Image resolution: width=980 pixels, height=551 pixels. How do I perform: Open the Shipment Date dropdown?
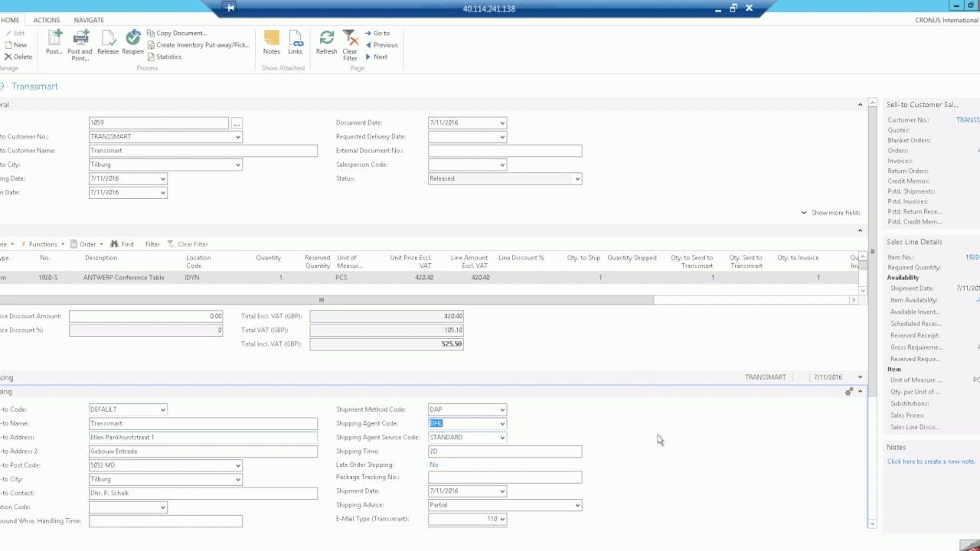click(x=502, y=491)
